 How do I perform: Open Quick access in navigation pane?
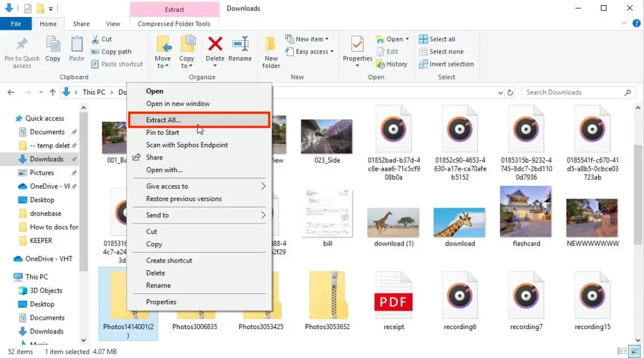click(x=45, y=118)
